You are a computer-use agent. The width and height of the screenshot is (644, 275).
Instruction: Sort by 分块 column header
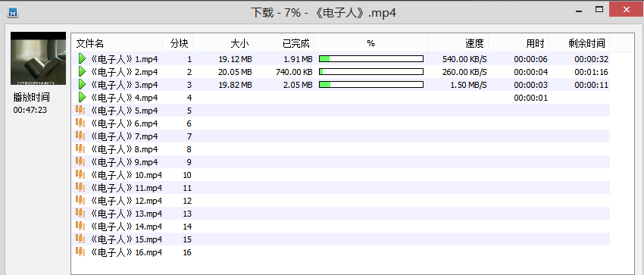point(178,43)
